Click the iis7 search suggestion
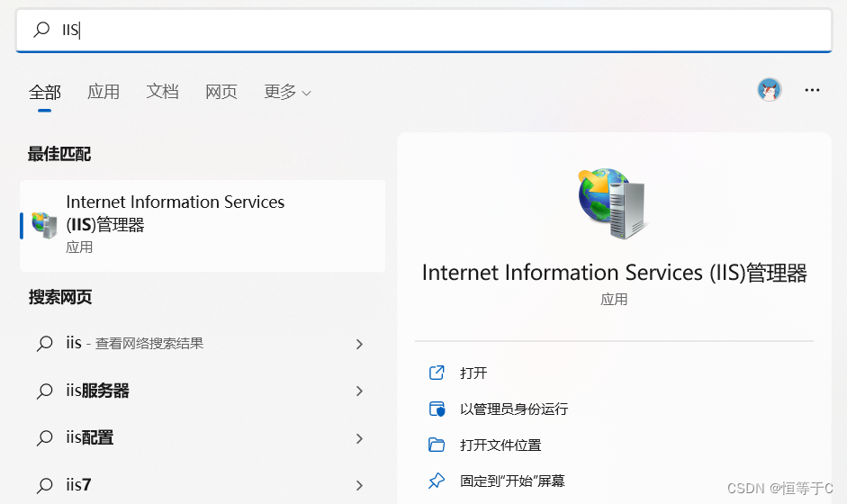Viewport: 847px width, 504px height. point(203,485)
